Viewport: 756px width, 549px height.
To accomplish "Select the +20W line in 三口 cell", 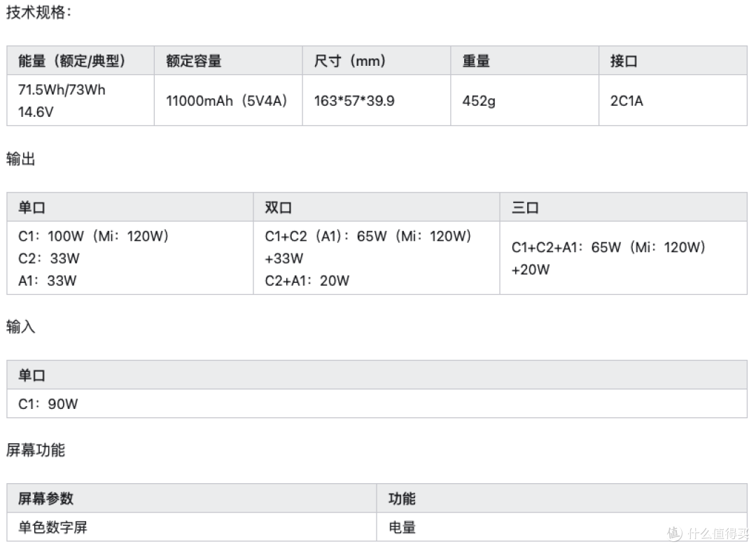I will tap(531, 270).
